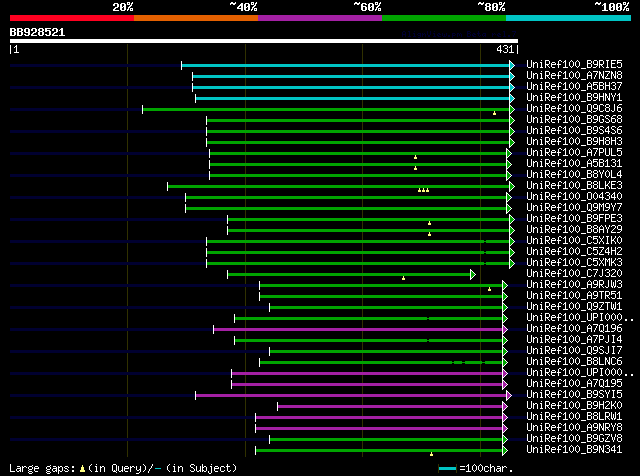Click the UniRef100_B9H2K0 label
The width and height of the screenshot is (640, 476).
coord(574,406)
